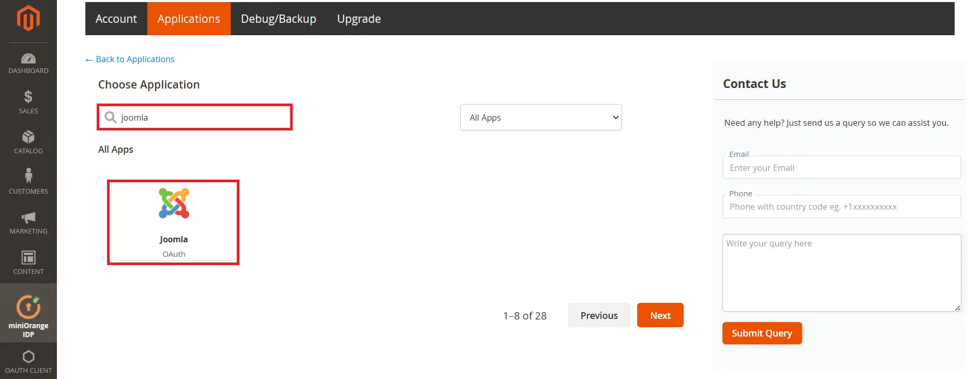Go back to Applications link
Image resolution: width=980 pixels, height=379 pixels.
click(x=130, y=59)
